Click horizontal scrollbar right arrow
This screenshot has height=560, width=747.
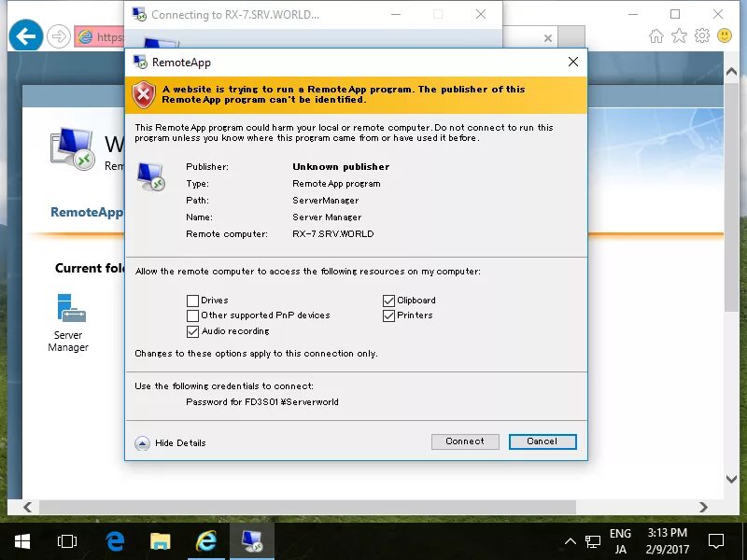pyautogui.click(x=703, y=507)
